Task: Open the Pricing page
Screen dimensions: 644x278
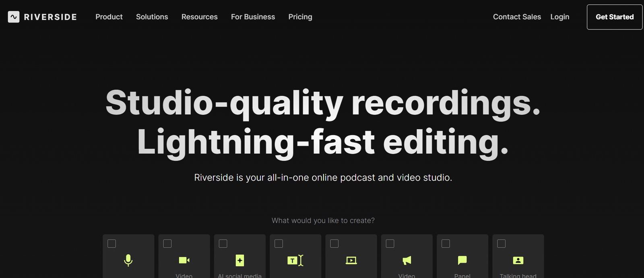Action: coord(300,17)
